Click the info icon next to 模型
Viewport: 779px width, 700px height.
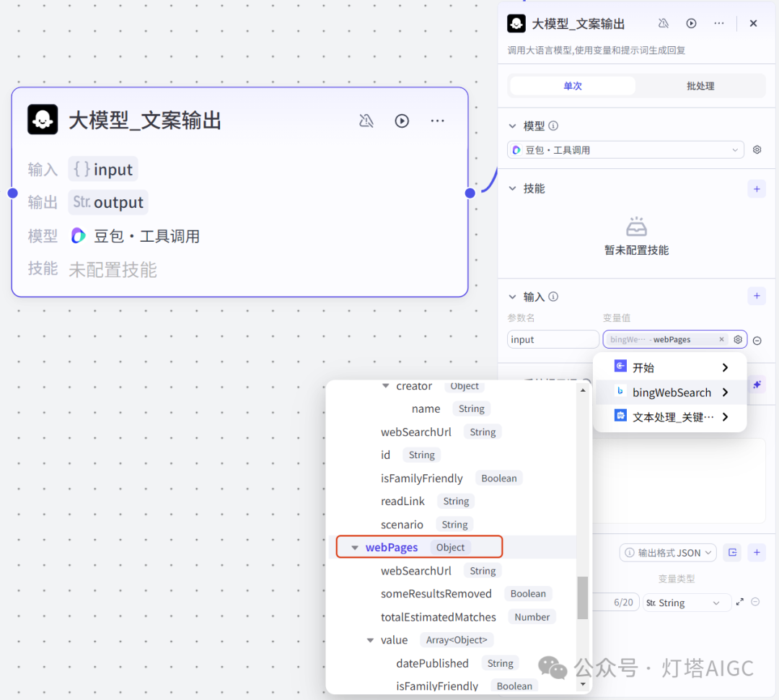point(553,126)
